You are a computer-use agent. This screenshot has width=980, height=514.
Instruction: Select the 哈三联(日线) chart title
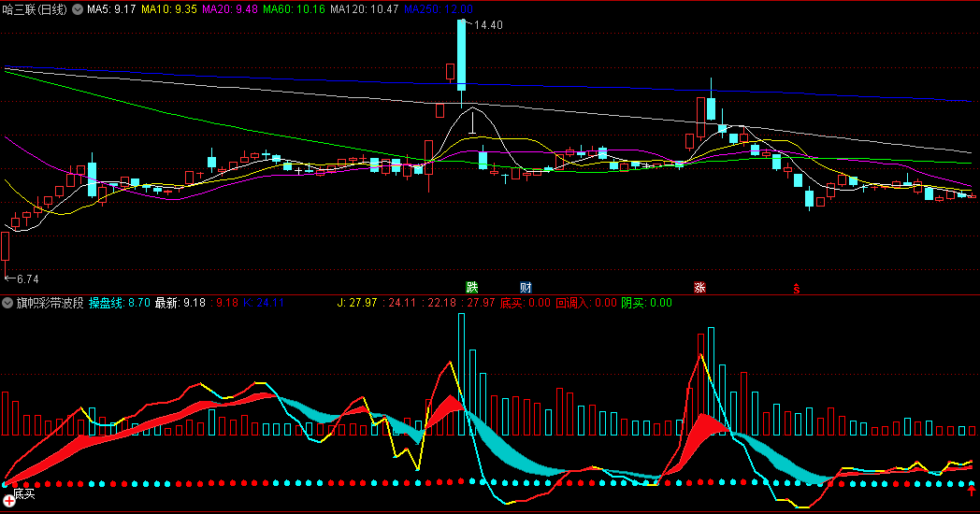(35, 9)
